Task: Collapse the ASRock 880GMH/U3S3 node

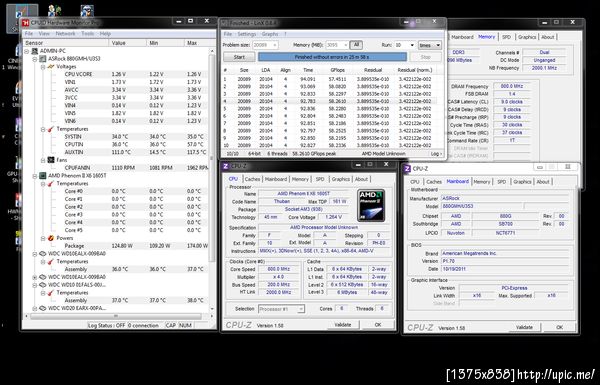Action: coord(34,59)
